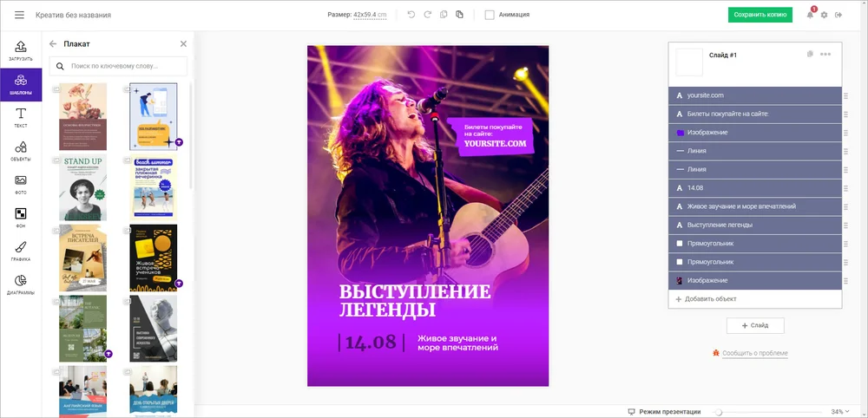Click the keyword search field
The image size is (868, 418).
click(x=118, y=66)
